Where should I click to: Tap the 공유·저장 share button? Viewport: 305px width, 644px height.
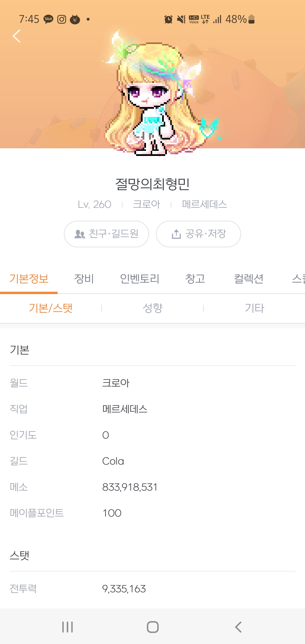pos(199,234)
